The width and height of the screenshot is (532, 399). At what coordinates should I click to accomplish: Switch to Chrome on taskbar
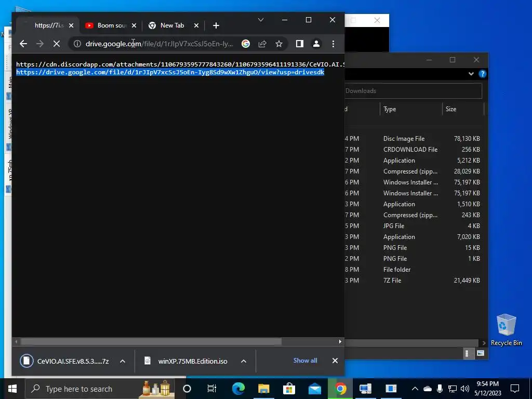[340, 389]
